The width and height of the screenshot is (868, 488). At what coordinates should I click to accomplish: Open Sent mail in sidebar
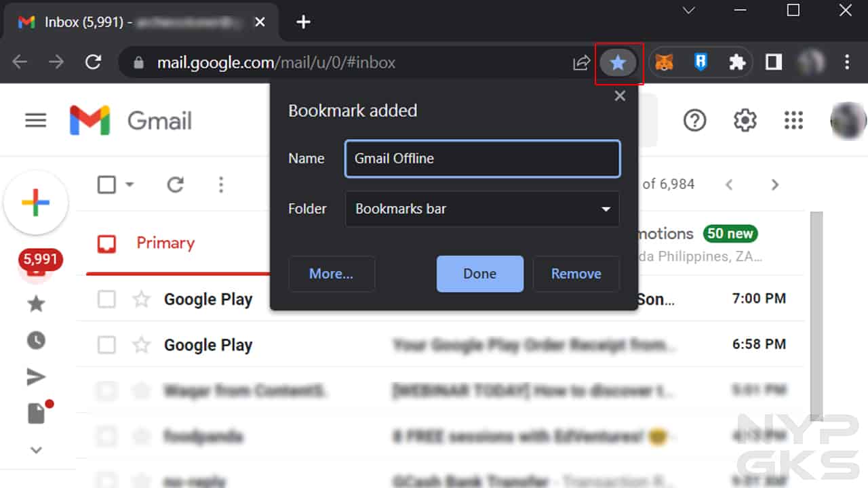coord(36,377)
